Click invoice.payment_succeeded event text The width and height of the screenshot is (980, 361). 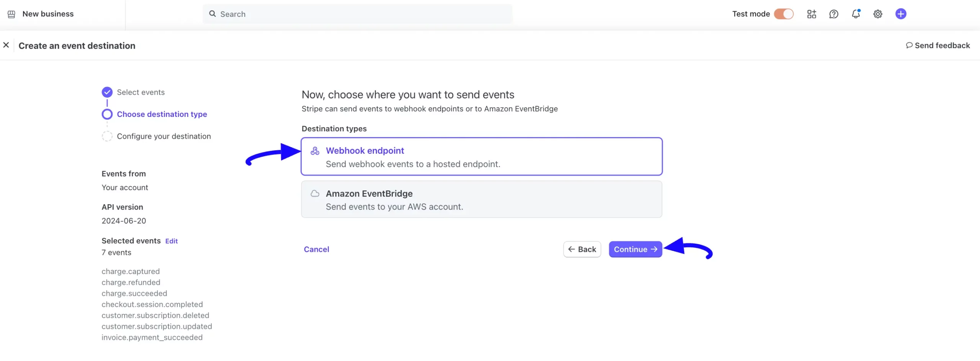(152, 338)
